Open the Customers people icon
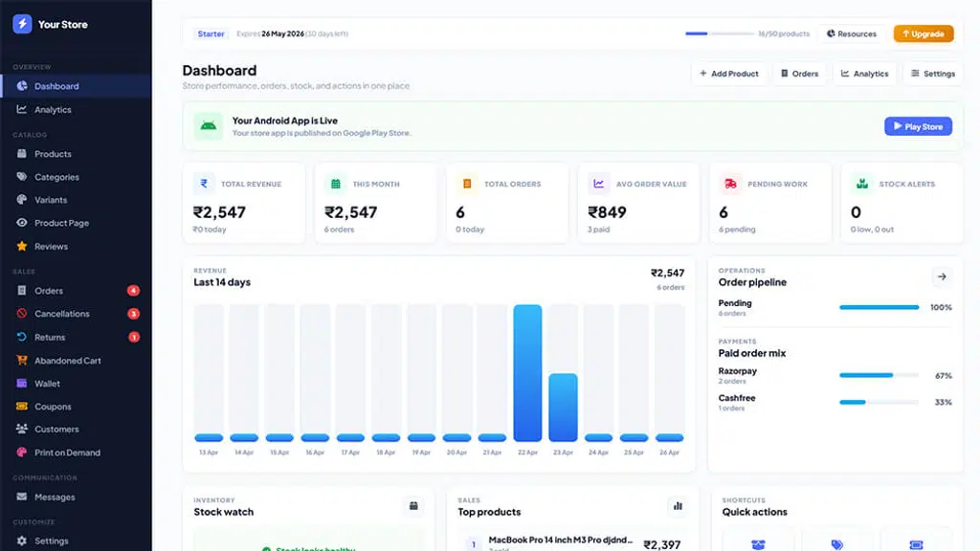 pyautogui.click(x=22, y=430)
